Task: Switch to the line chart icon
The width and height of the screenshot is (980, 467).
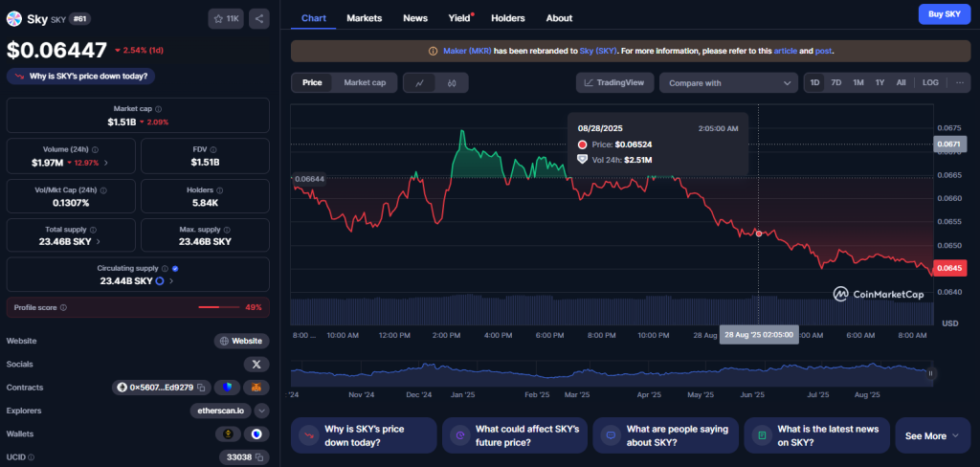Action: tap(419, 83)
